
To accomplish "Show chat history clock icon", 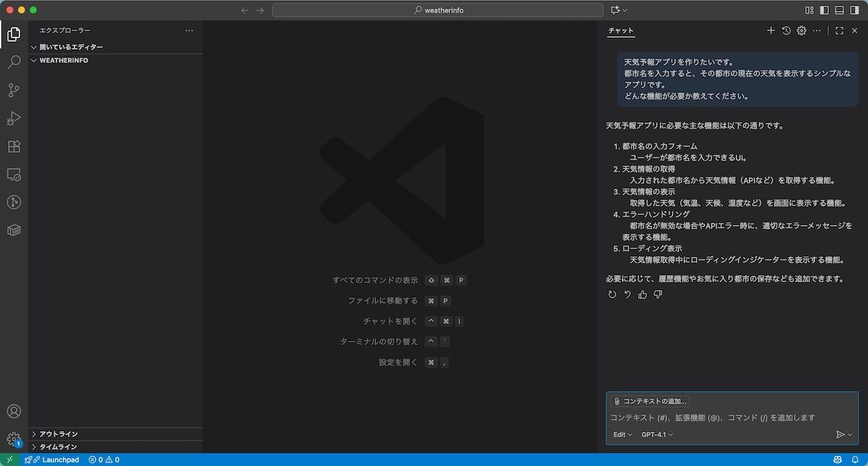I will point(786,30).
